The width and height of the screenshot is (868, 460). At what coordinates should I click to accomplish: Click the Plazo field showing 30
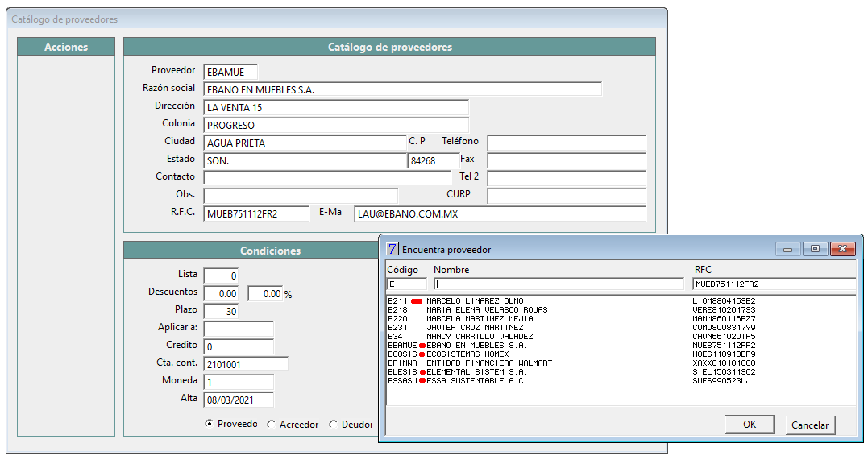tap(221, 311)
